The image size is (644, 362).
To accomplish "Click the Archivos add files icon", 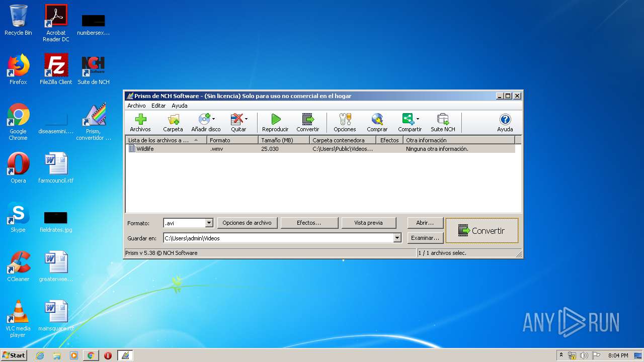I will [140, 123].
